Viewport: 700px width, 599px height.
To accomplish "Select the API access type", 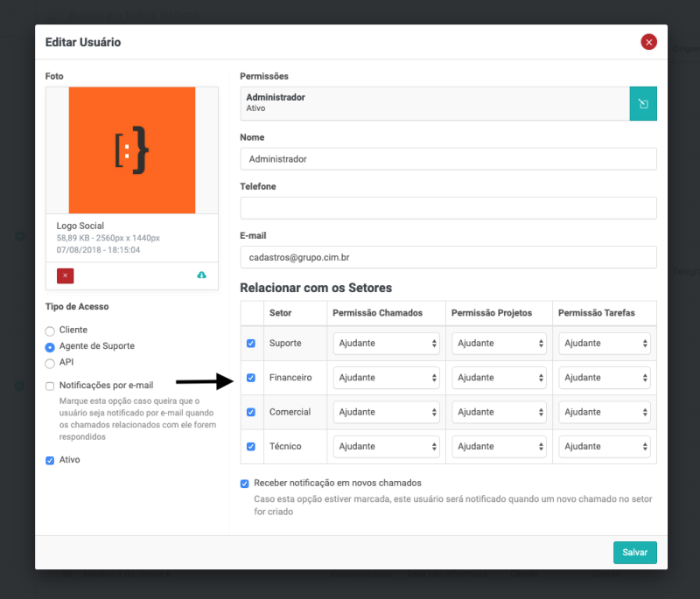I will click(50, 362).
